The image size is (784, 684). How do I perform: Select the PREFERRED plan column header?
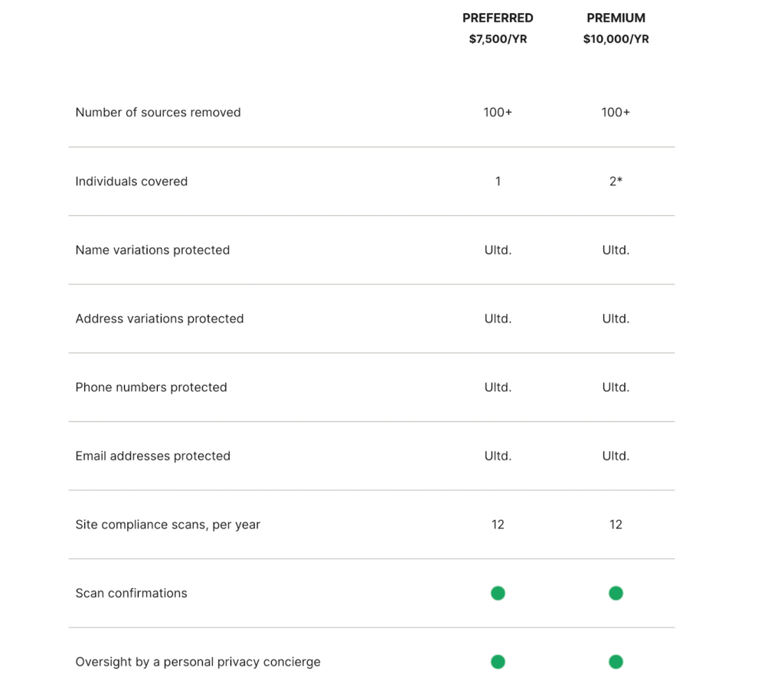coord(498,18)
